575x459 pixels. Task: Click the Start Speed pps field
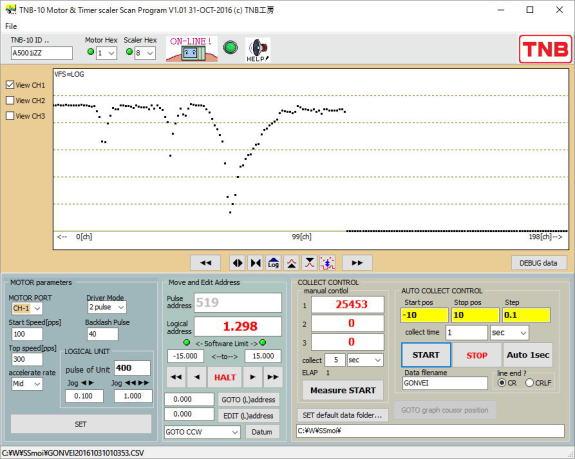27,334
